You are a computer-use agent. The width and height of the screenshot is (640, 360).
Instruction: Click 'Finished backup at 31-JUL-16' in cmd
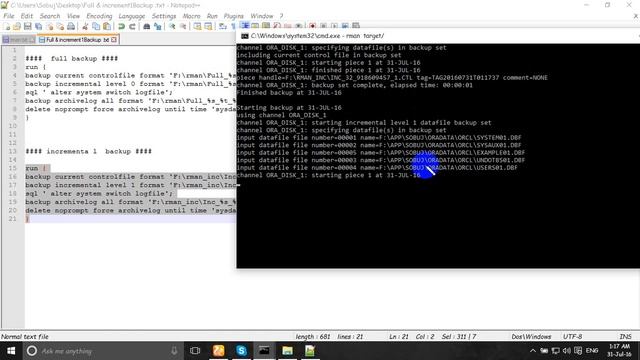click(289, 93)
